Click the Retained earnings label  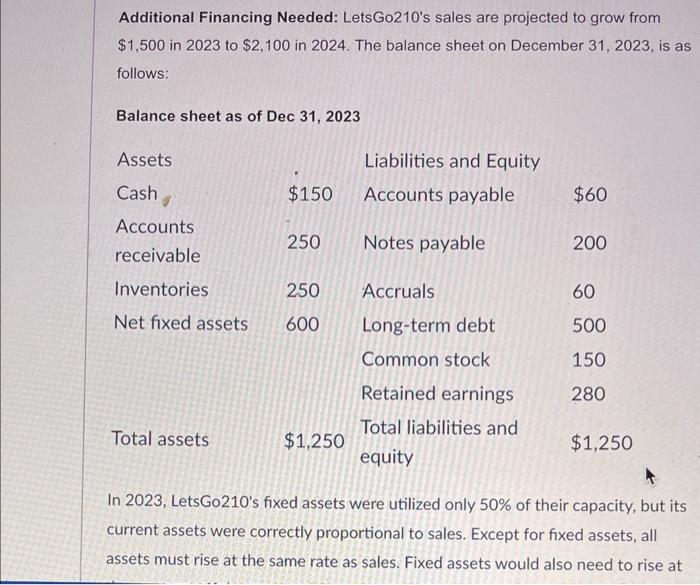tap(437, 394)
